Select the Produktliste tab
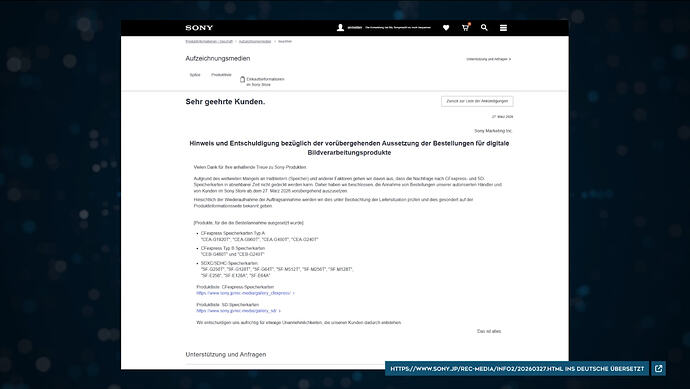The image size is (690, 389). point(221,75)
